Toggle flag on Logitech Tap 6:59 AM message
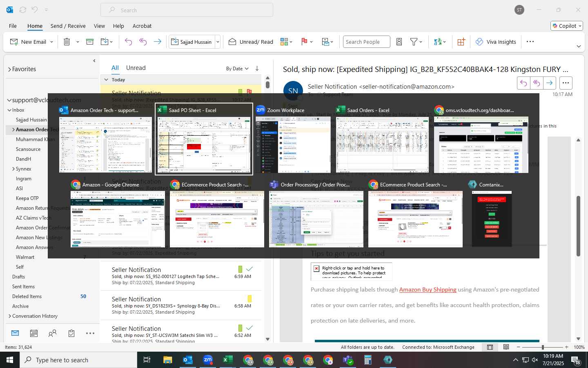 coord(249,269)
